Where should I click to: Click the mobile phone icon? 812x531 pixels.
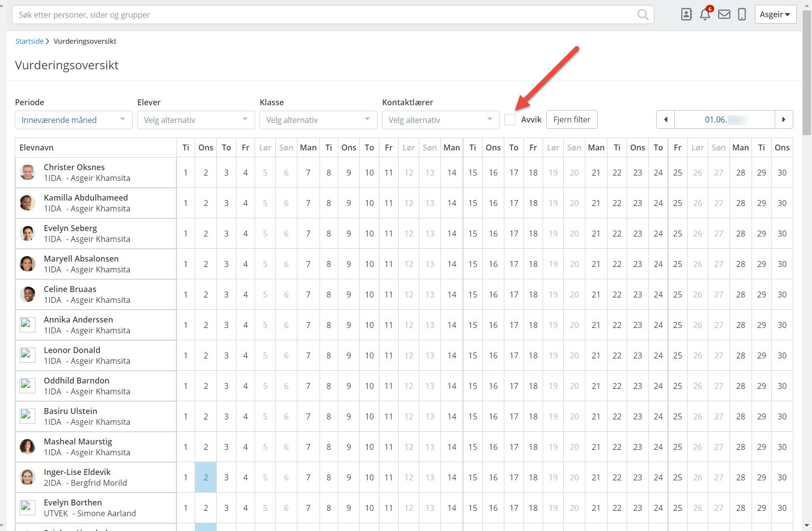pos(742,15)
